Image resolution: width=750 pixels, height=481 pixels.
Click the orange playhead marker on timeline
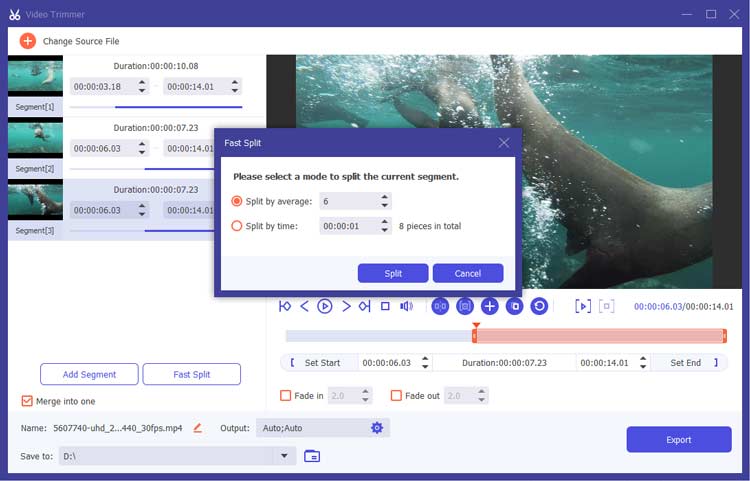[x=476, y=326]
